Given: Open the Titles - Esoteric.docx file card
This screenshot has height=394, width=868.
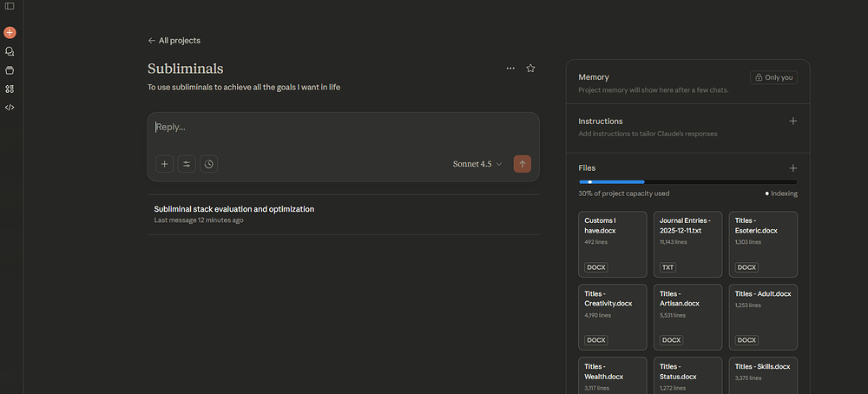Looking at the screenshot, I should [762, 245].
